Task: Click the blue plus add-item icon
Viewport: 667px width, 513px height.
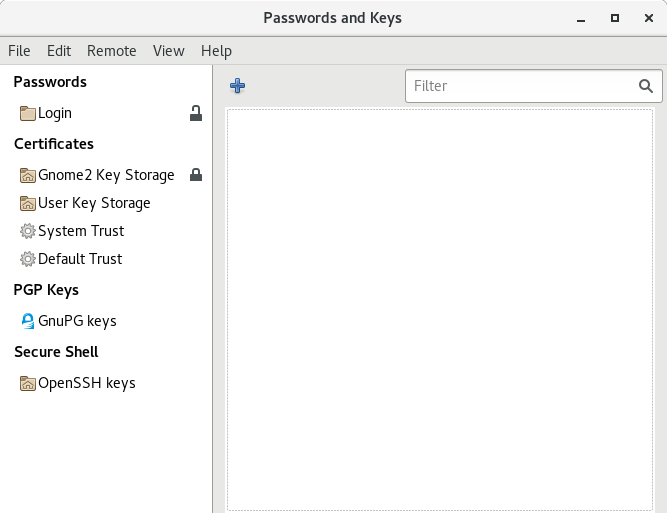Action: click(237, 86)
